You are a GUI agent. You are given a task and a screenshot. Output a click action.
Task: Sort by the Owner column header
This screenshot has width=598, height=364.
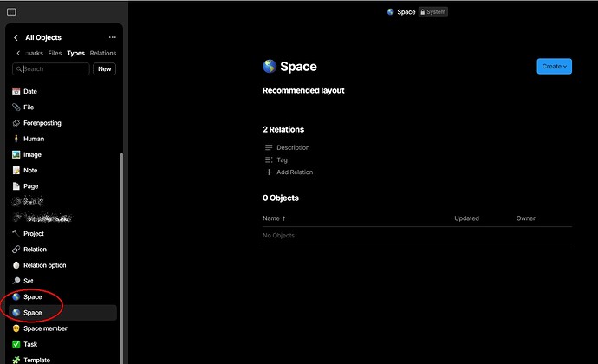click(x=525, y=218)
